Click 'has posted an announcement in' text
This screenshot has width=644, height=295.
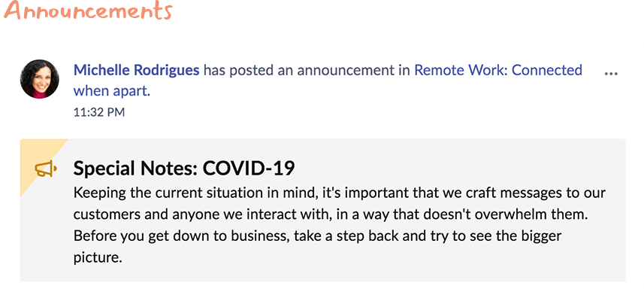[307, 70]
